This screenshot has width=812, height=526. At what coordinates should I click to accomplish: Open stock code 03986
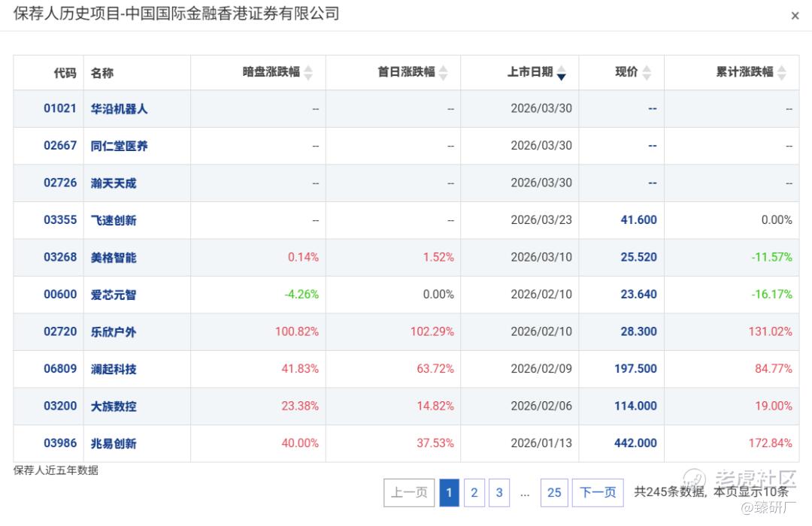(x=60, y=443)
